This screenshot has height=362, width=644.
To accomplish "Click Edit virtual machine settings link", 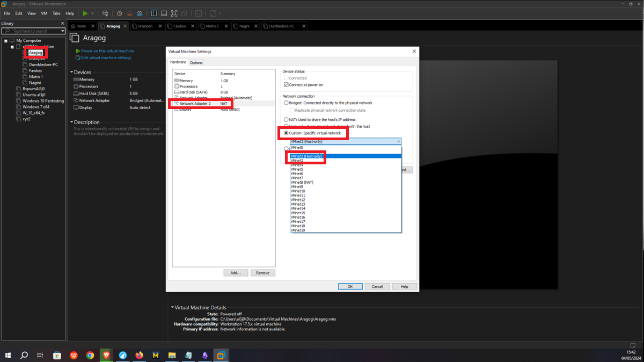I will 106,57.
